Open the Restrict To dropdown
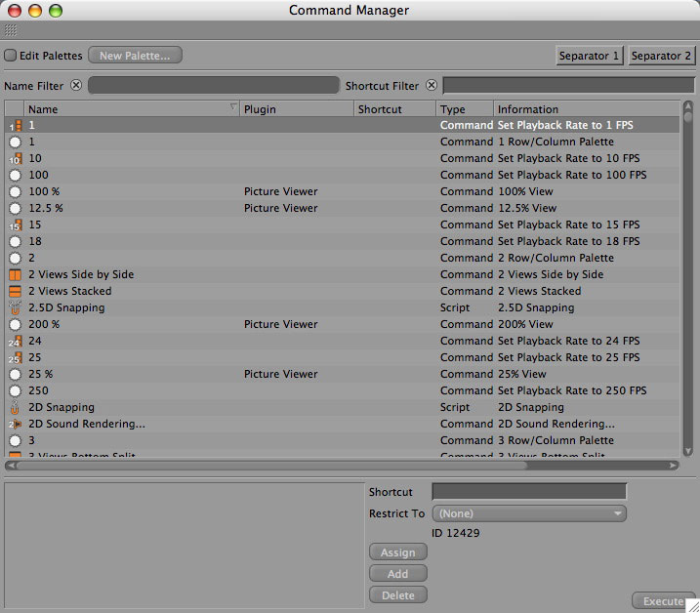Image resolution: width=700 pixels, height=613 pixels. click(528, 513)
